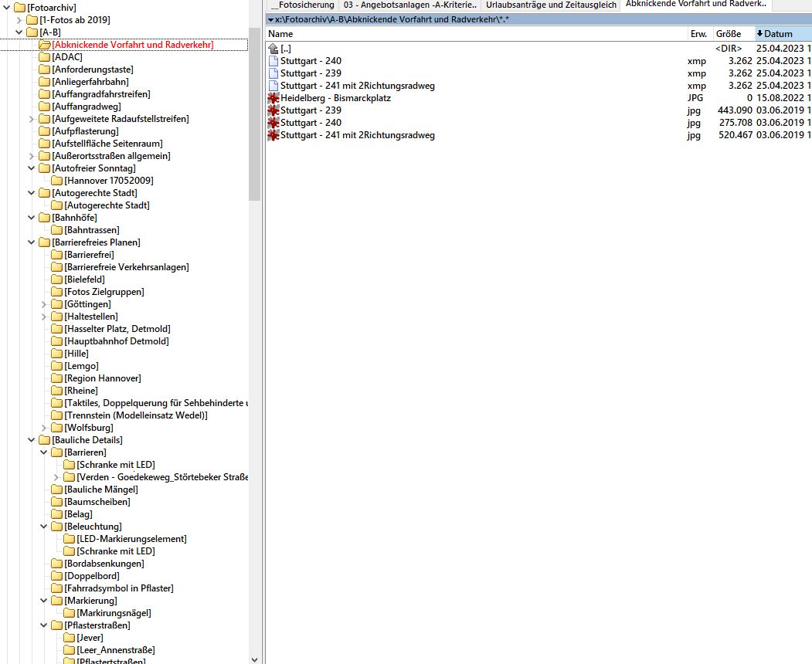The image size is (812, 664).
Task: Click the Jever folder icon
Action: tap(70, 638)
